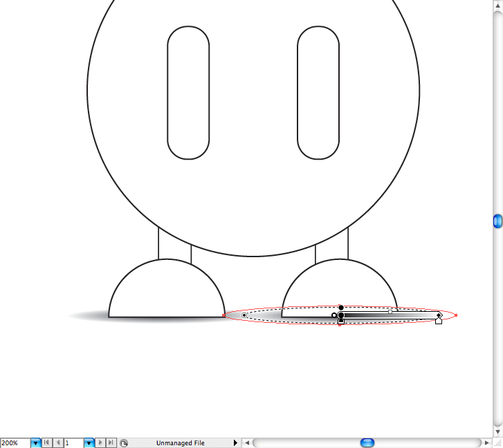Click the Version Cue status icon
The height and width of the screenshot is (448, 503).
point(123,442)
